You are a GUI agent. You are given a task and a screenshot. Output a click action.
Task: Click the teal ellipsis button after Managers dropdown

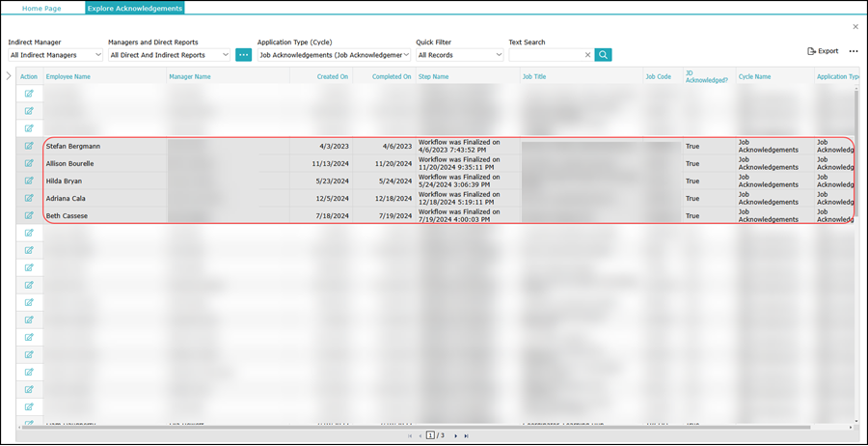[x=243, y=55]
